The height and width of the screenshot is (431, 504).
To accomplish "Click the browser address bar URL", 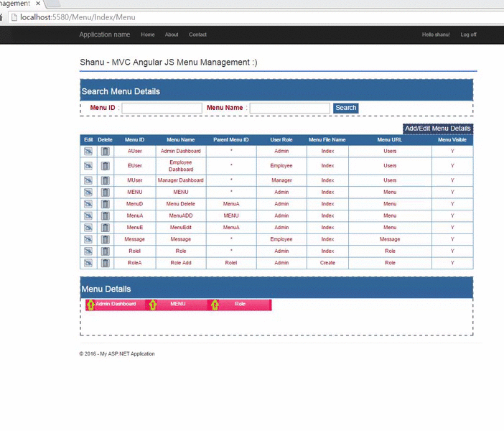I will (78, 17).
